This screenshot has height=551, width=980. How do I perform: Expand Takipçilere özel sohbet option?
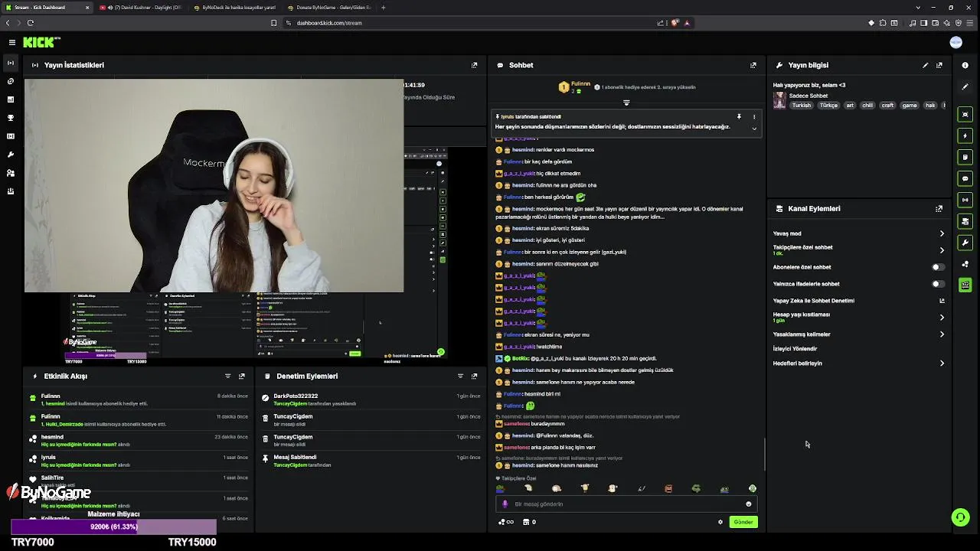[942, 250]
